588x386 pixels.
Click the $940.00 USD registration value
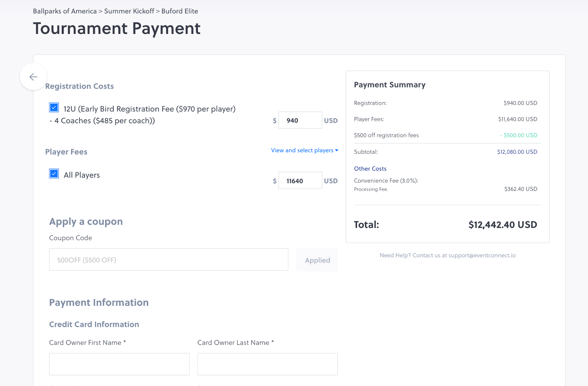pos(520,103)
